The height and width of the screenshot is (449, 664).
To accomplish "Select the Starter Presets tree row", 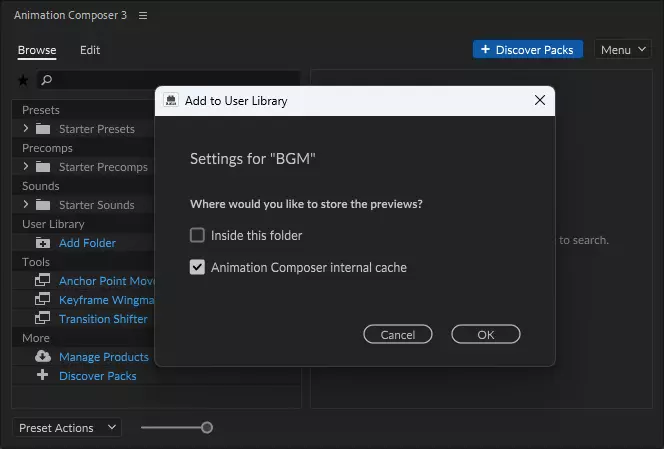I will pyautogui.click(x=84, y=129).
